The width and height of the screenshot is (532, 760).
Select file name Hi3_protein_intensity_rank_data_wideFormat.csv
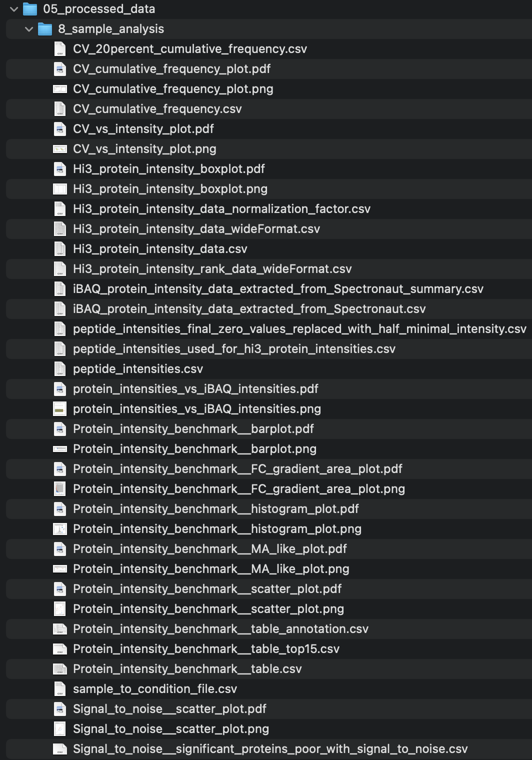click(212, 269)
